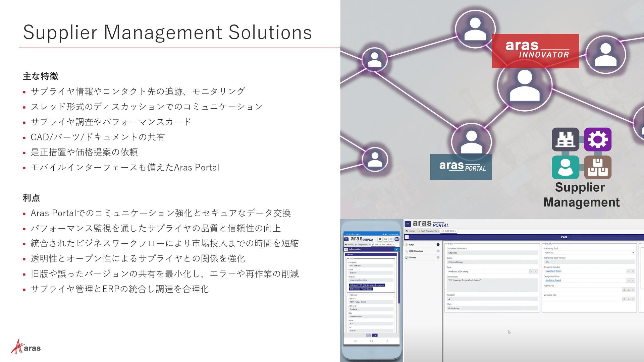Click the mobile portal vertical scrollbar
Screen dimensions: 644x362
[x=399, y=278]
